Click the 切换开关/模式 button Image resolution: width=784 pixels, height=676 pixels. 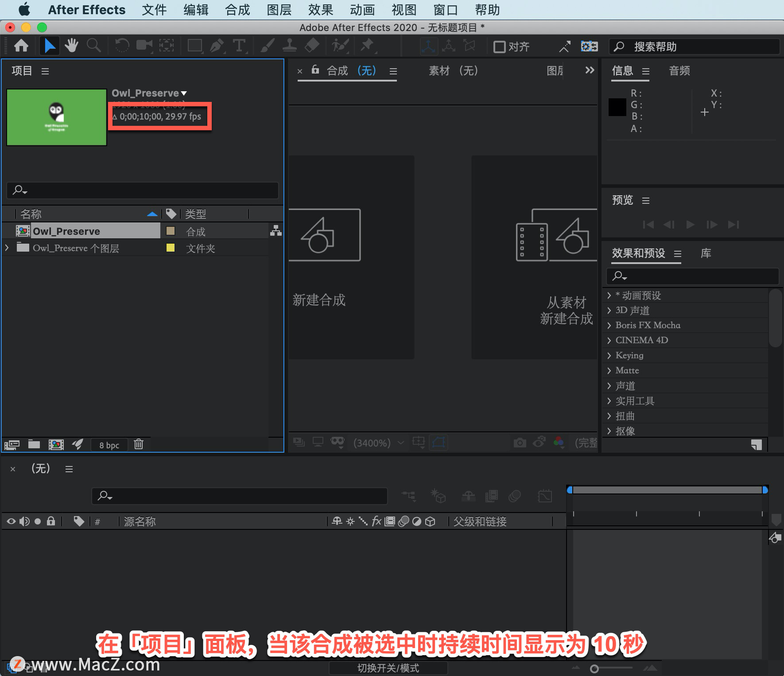(388, 668)
